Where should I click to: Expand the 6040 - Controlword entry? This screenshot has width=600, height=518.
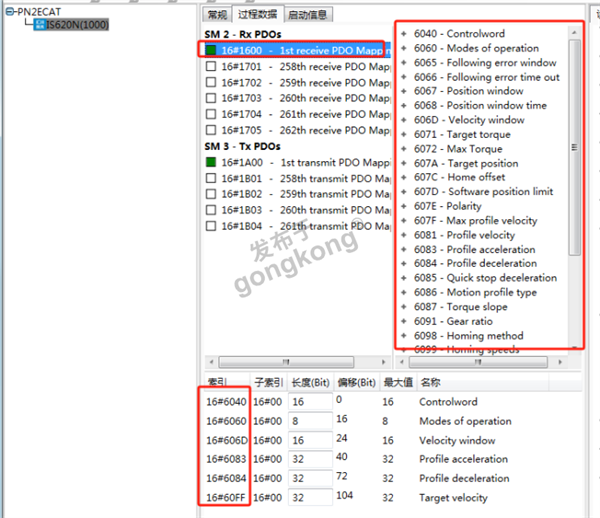point(404,34)
